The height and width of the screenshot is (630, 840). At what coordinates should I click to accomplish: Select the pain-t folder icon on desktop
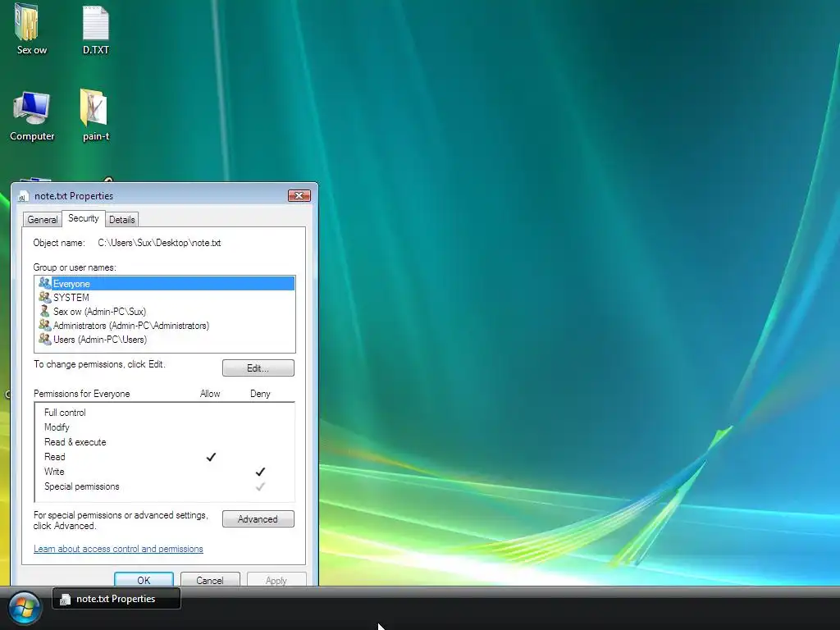pos(94,109)
